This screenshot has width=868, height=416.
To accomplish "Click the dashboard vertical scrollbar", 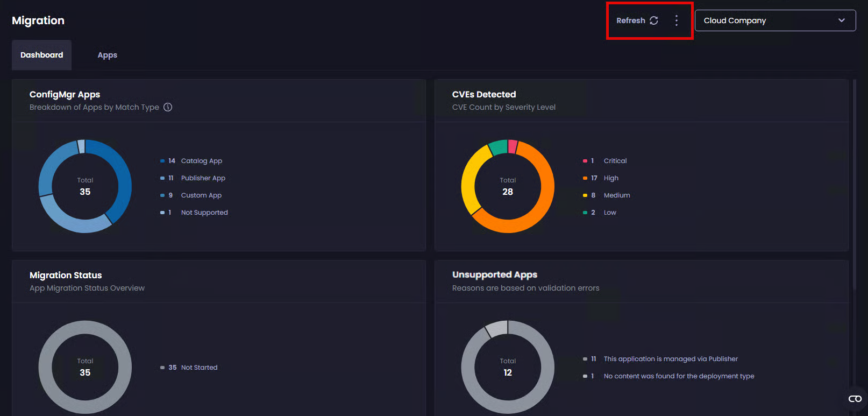I will pyautogui.click(x=854, y=183).
